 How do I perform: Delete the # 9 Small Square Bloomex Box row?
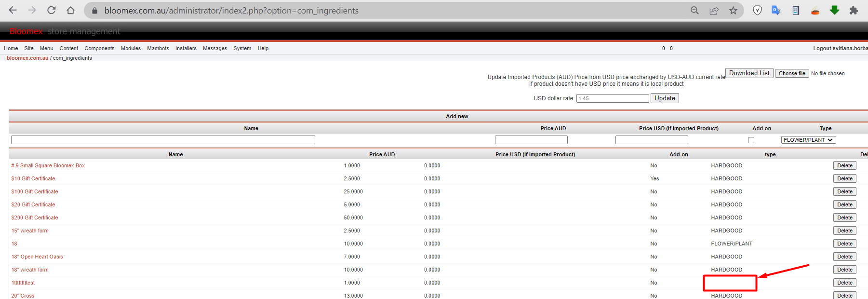pos(845,165)
